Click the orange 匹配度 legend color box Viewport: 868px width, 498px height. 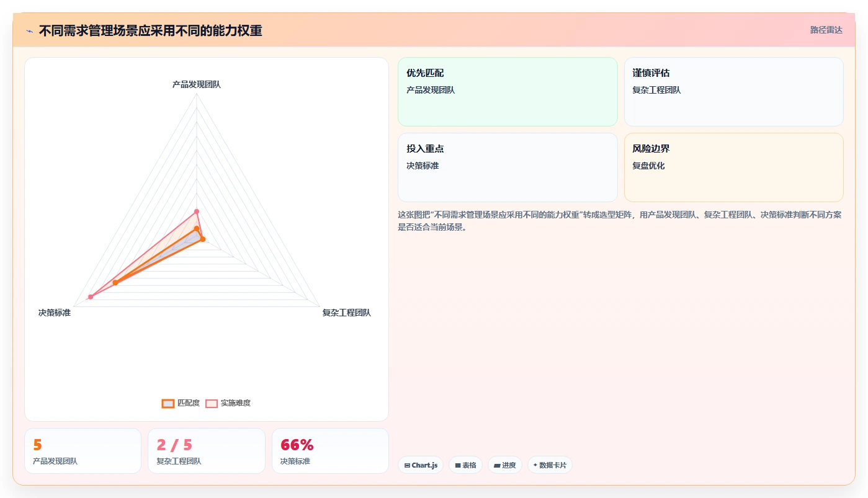(168, 403)
